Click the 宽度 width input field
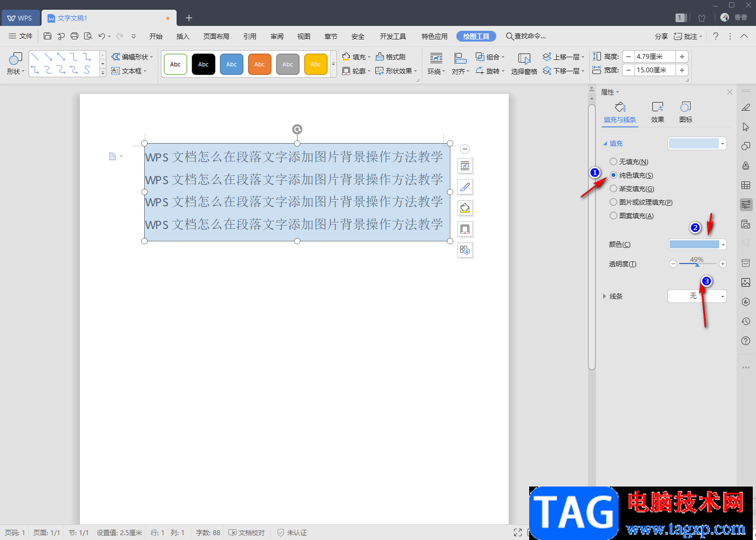 tap(655, 70)
